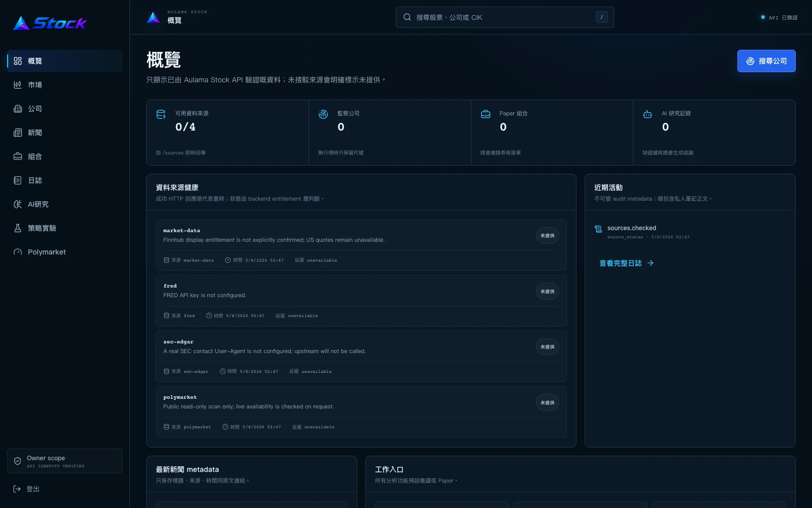Click 未提供 badge on market-data row
This screenshot has width=812, height=508.
coord(548,236)
